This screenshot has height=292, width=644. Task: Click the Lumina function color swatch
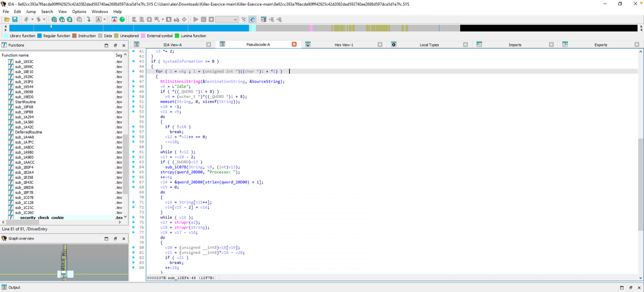coord(177,36)
